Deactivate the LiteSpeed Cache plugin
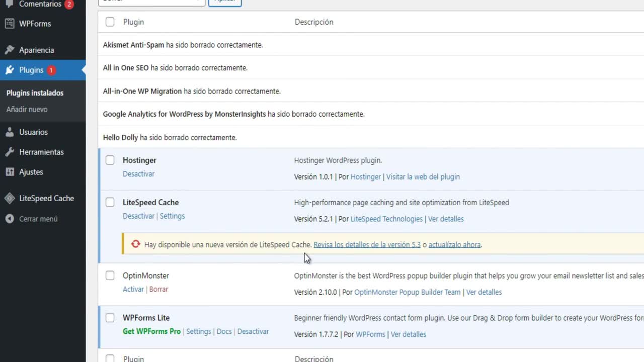 point(138,216)
